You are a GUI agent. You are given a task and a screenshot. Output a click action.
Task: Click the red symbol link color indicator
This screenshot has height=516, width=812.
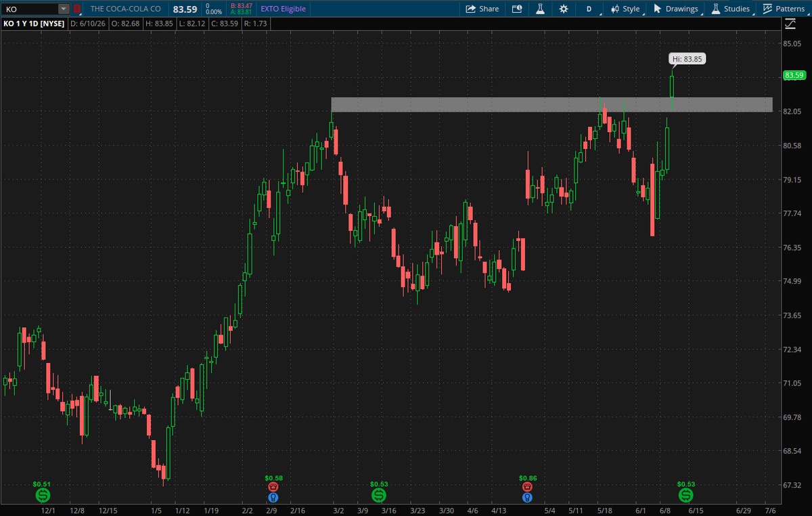77,9
